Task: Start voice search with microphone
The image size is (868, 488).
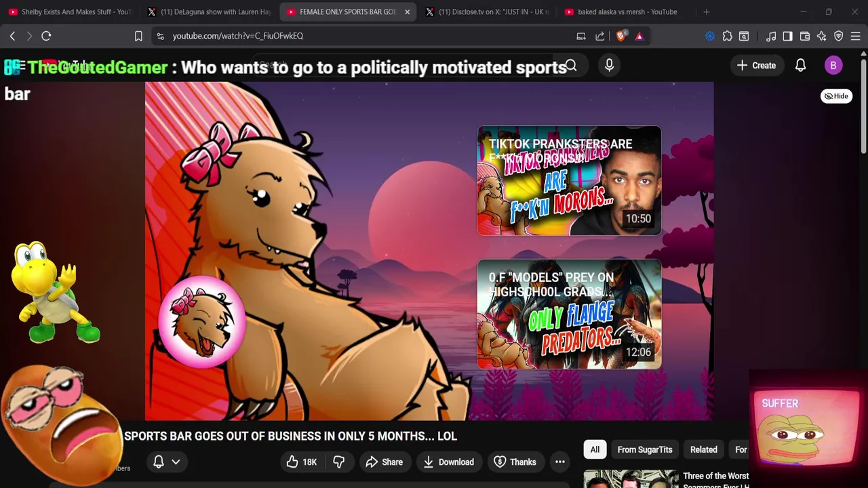Action: [x=609, y=65]
